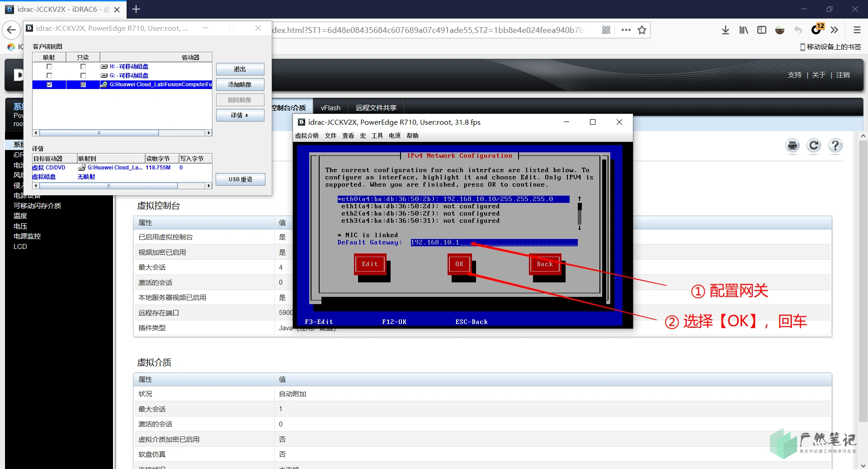
Task: Open the Firefox downloads panel
Action: (726, 30)
